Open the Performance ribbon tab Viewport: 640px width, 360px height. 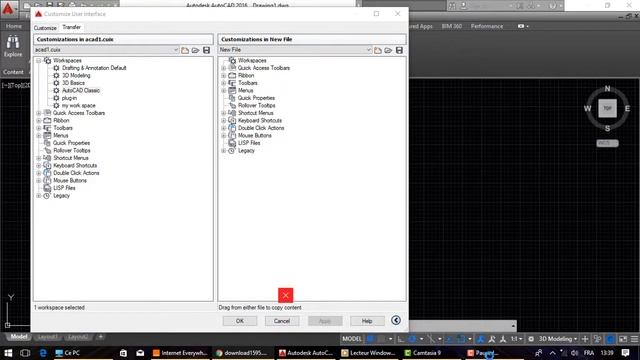click(487, 26)
